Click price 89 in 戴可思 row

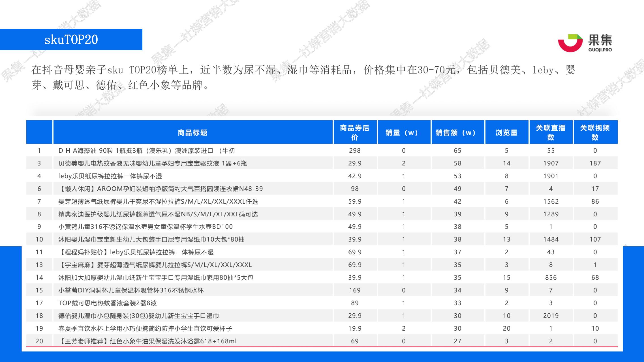(x=355, y=303)
